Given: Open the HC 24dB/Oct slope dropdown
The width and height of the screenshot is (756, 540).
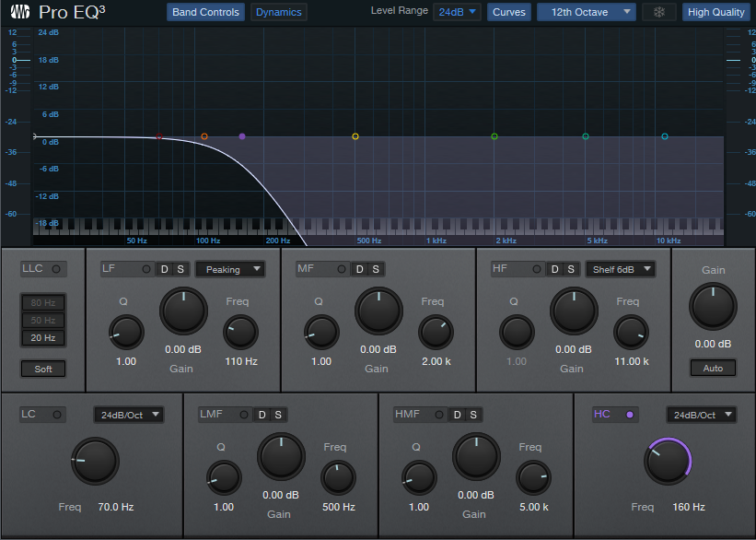Looking at the screenshot, I should [702, 415].
